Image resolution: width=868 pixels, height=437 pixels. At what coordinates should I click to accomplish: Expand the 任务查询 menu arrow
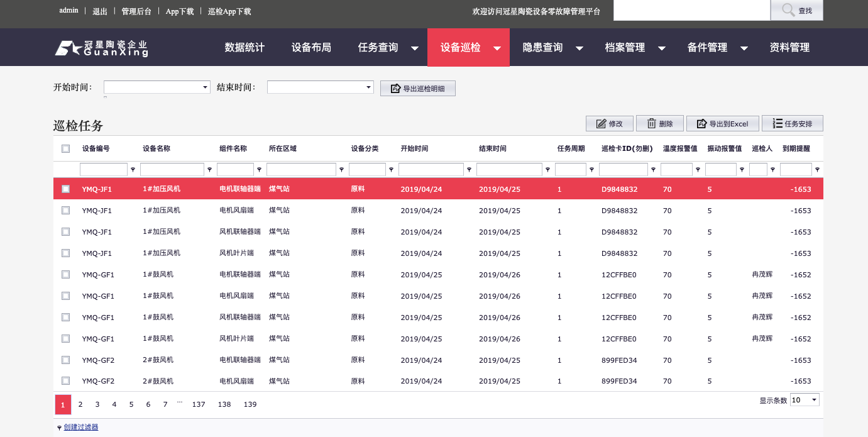pos(415,48)
